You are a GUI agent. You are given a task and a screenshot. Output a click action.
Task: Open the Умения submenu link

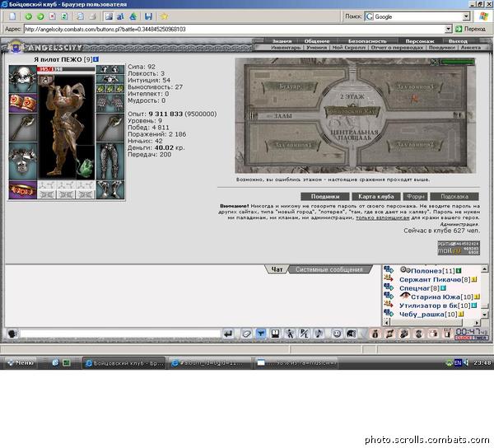click(x=316, y=48)
